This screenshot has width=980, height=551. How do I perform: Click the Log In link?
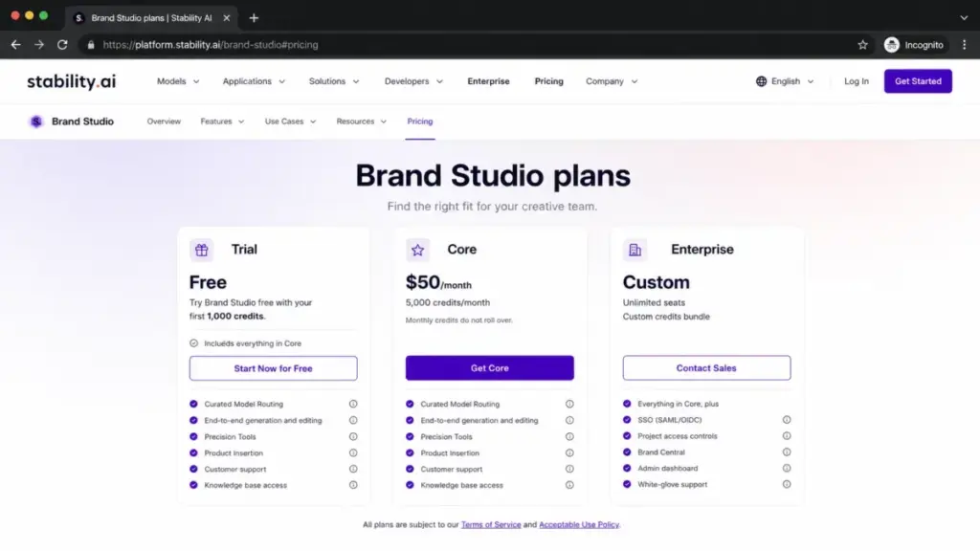[857, 81]
